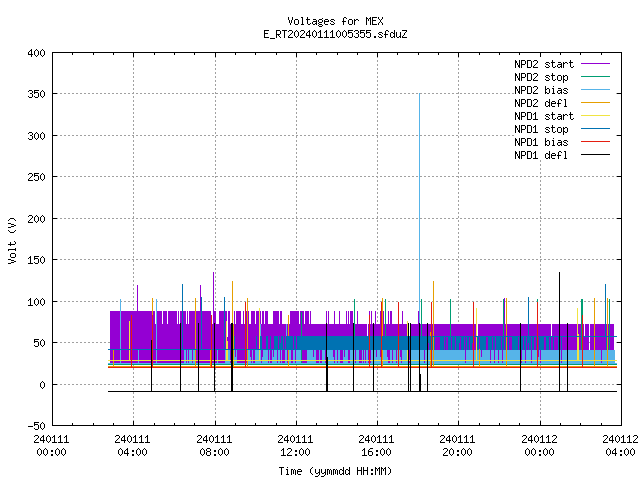Click the y-axis tick value 400

[x=36, y=53]
